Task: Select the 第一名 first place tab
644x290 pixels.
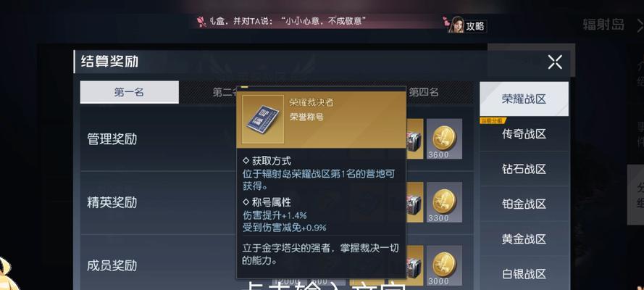Action: pyautogui.click(x=130, y=92)
